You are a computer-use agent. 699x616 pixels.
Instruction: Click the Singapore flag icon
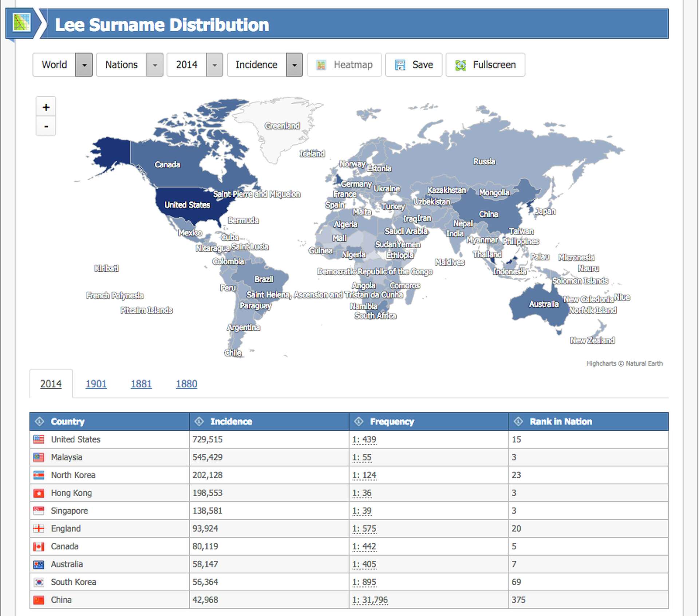(x=39, y=511)
